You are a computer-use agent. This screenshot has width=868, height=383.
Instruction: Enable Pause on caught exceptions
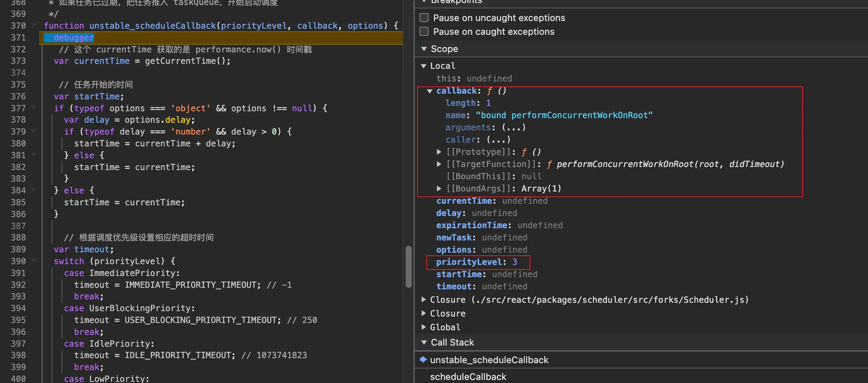(424, 32)
